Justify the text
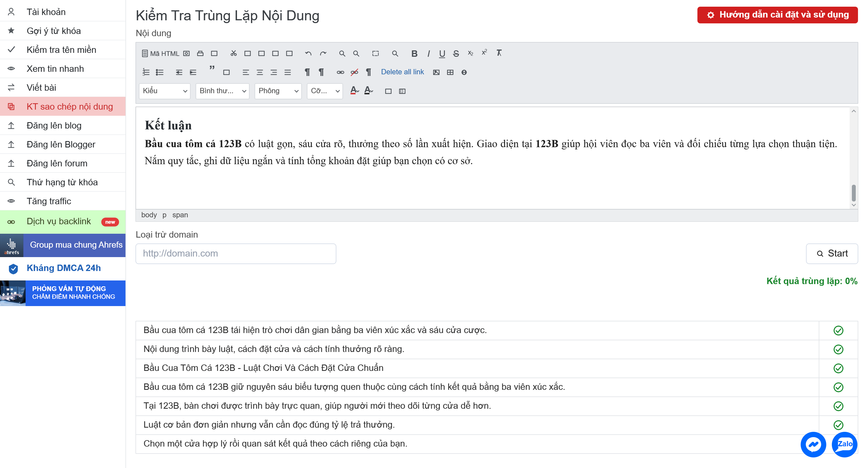The image size is (868, 468). point(287,72)
